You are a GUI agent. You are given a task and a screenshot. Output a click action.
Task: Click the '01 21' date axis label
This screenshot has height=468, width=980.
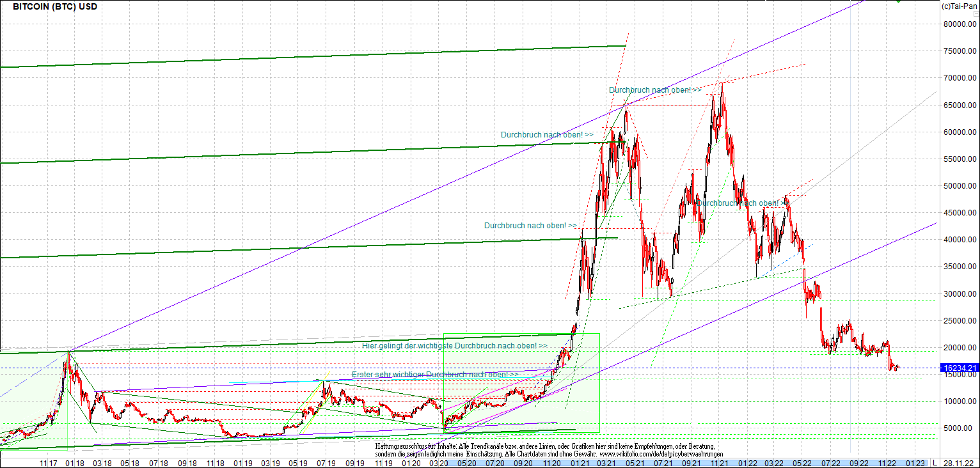tap(580, 463)
